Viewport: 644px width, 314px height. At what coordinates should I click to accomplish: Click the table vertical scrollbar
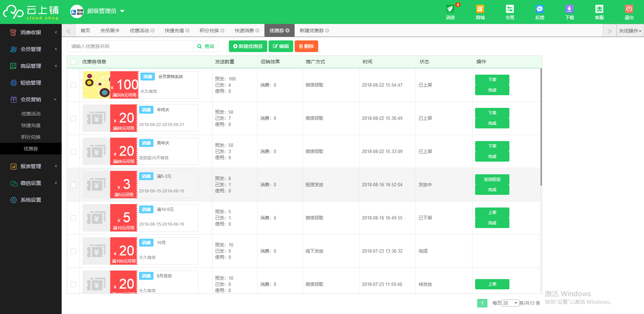tap(541, 127)
